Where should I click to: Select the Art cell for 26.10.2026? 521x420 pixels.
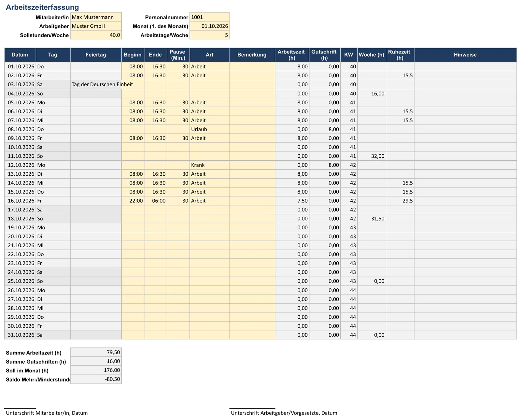pyautogui.click(x=209, y=290)
